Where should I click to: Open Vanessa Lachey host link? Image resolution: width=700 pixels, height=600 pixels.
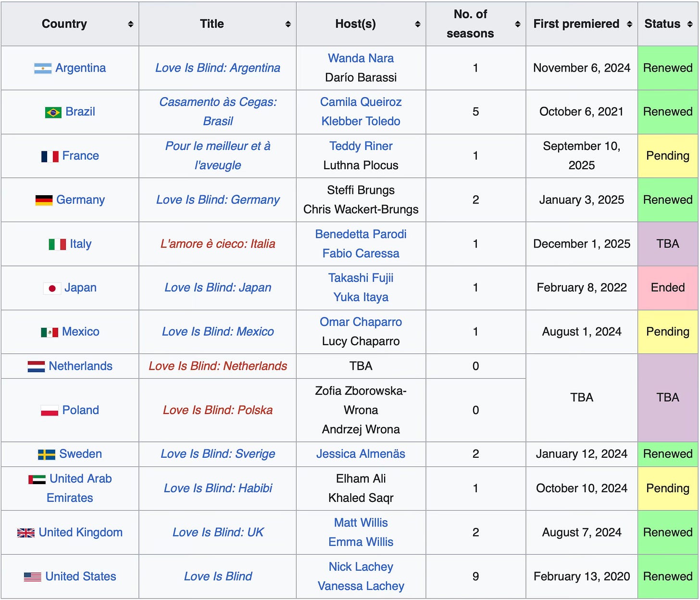point(361,586)
